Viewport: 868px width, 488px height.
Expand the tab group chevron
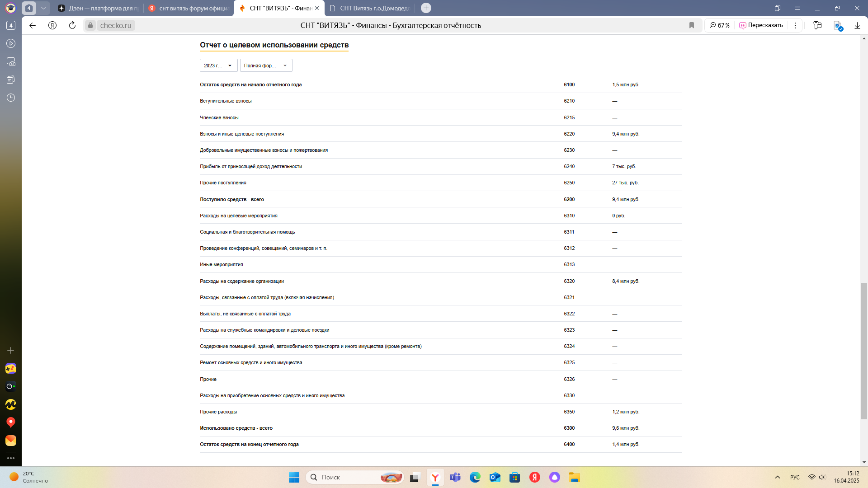tap(43, 8)
